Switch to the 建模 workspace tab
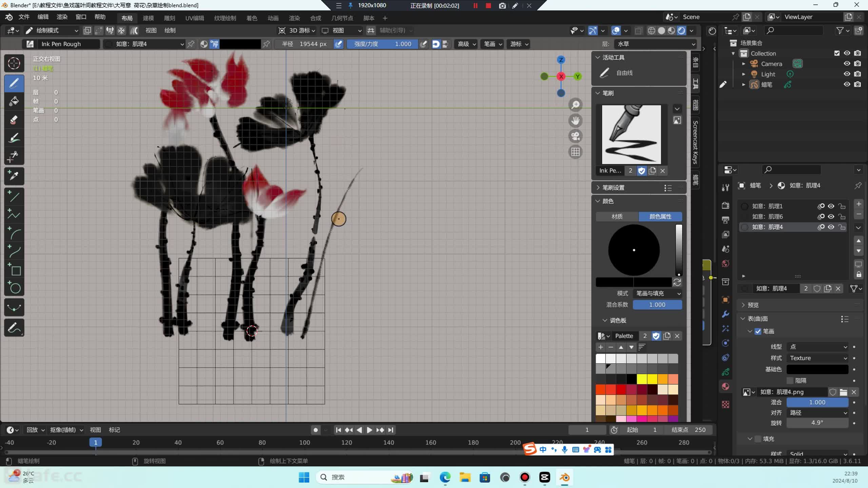The width and height of the screenshot is (868, 488). [148, 18]
